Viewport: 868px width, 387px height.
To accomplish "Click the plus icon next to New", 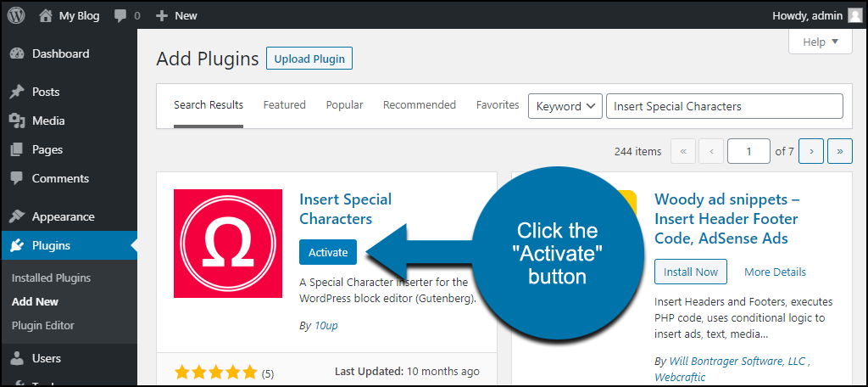I will pyautogui.click(x=162, y=16).
